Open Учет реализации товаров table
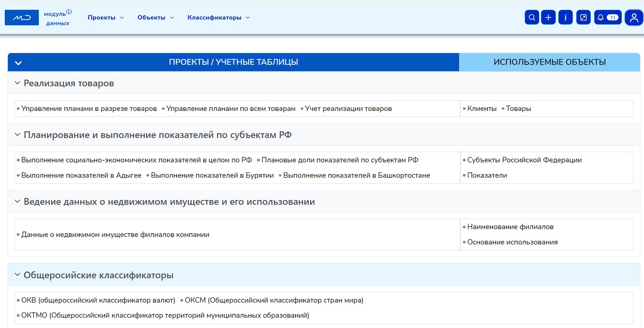 pos(348,109)
